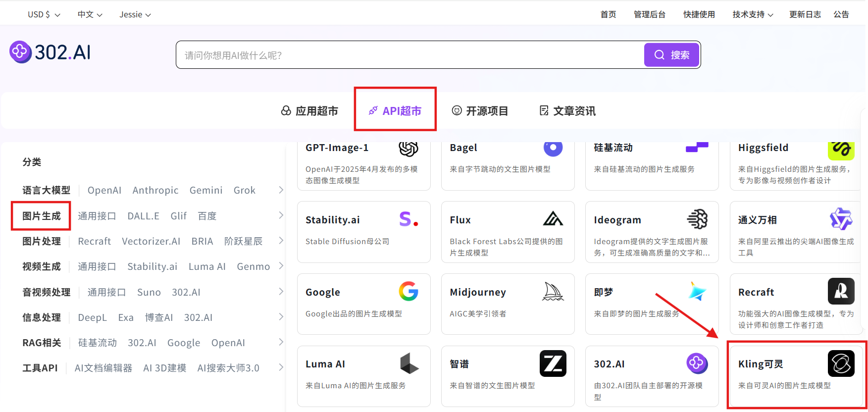The image size is (868, 412).
Task: Select the 语言大模型 category
Action: tap(46, 190)
